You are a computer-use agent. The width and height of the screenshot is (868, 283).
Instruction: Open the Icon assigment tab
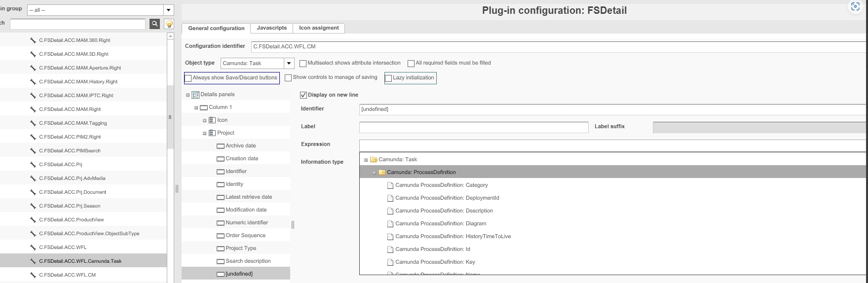319,28
